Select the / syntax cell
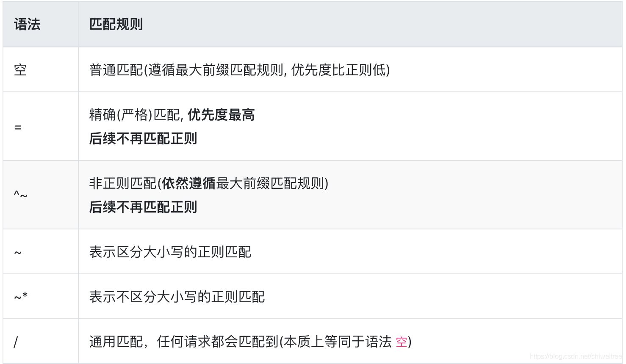The width and height of the screenshot is (626, 364). point(16,342)
